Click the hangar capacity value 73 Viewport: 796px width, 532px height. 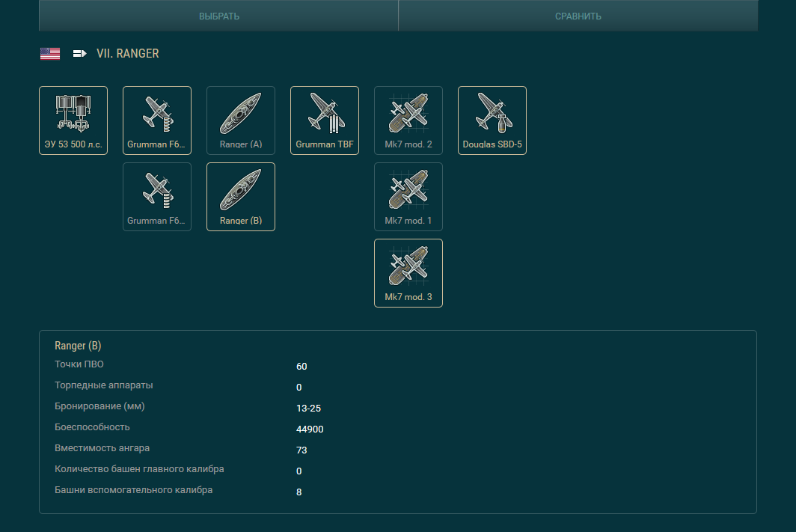[301, 450]
